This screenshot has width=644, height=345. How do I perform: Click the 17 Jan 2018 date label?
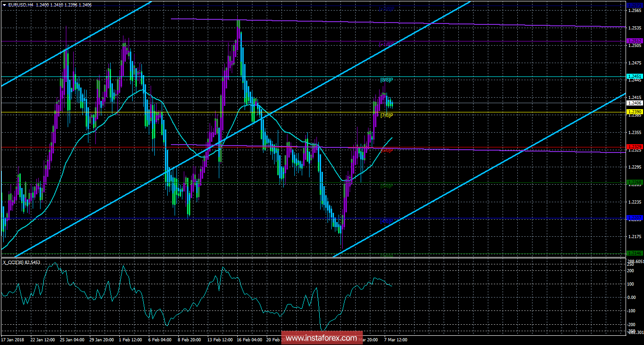13,339
